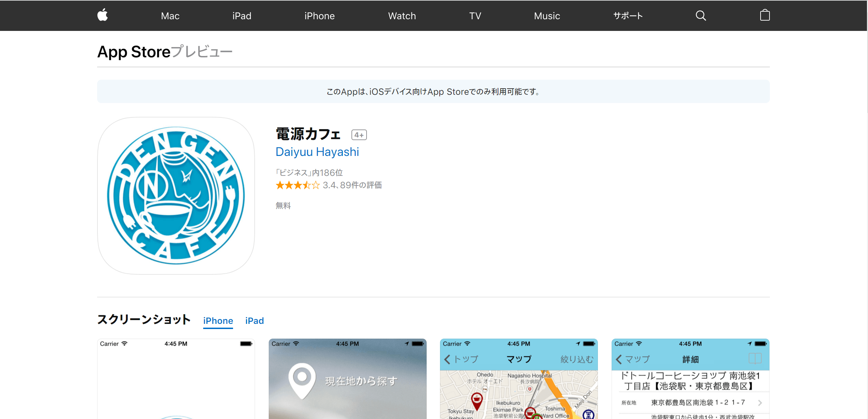Click the Apple logo home icon

click(103, 15)
